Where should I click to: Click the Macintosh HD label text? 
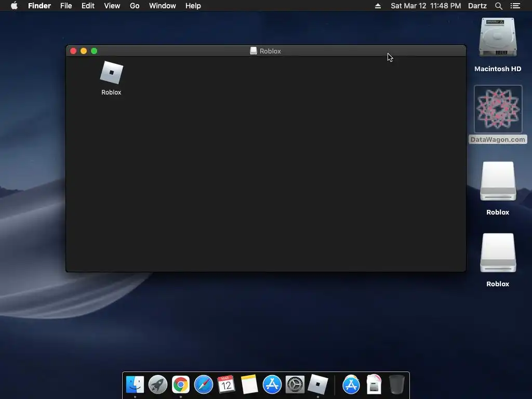click(498, 69)
